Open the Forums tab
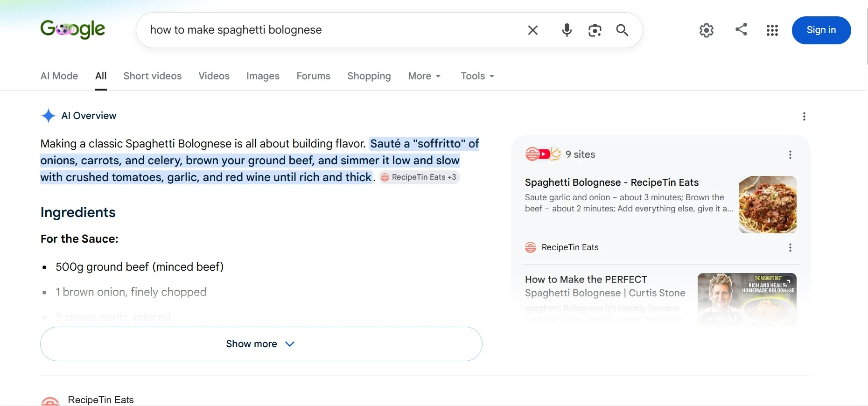 (x=313, y=76)
